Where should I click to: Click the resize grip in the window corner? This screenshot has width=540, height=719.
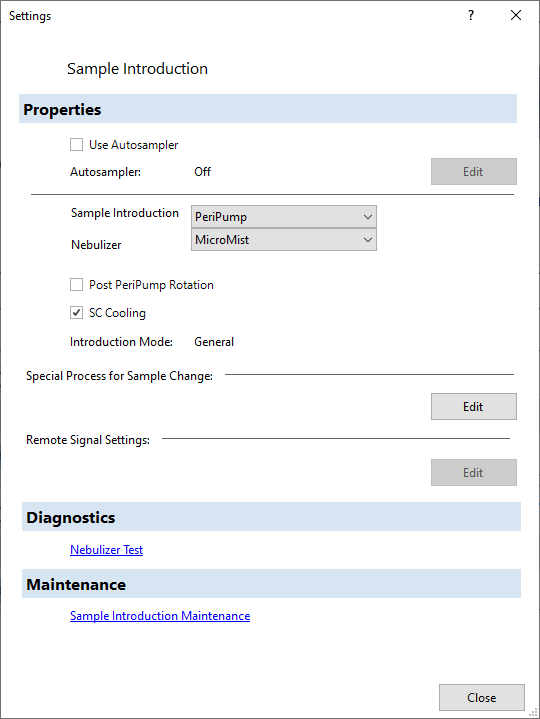tap(534, 713)
